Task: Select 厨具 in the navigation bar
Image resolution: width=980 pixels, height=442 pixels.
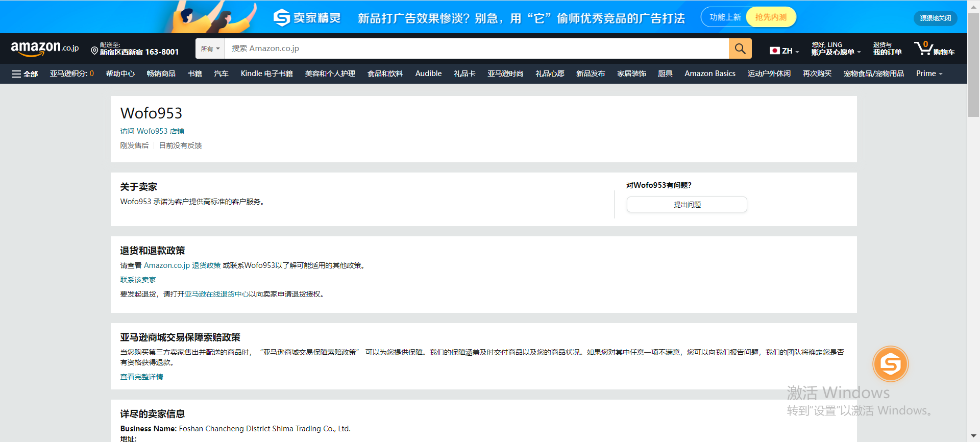Action: (x=665, y=73)
